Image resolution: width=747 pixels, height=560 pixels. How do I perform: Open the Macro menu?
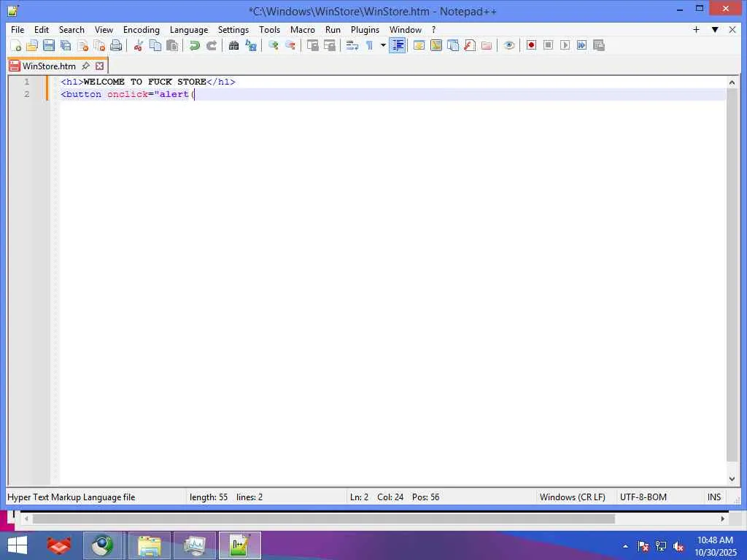(303, 29)
